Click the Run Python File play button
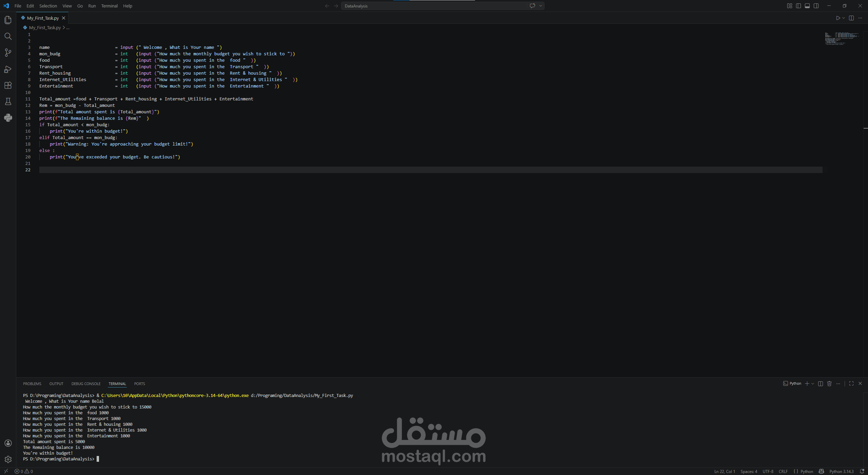This screenshot has height=475, width=868. point(838,18)
